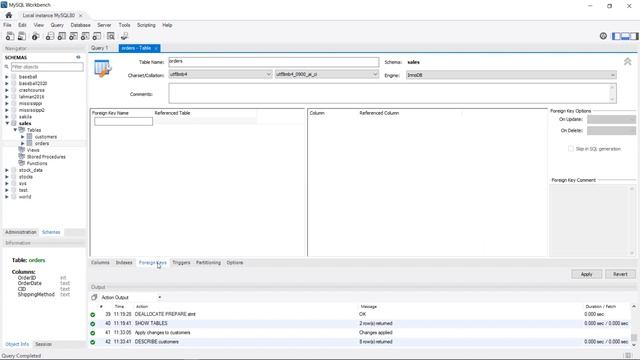Open the home screen icon
The image size is (640, 360).
(9, 15)
